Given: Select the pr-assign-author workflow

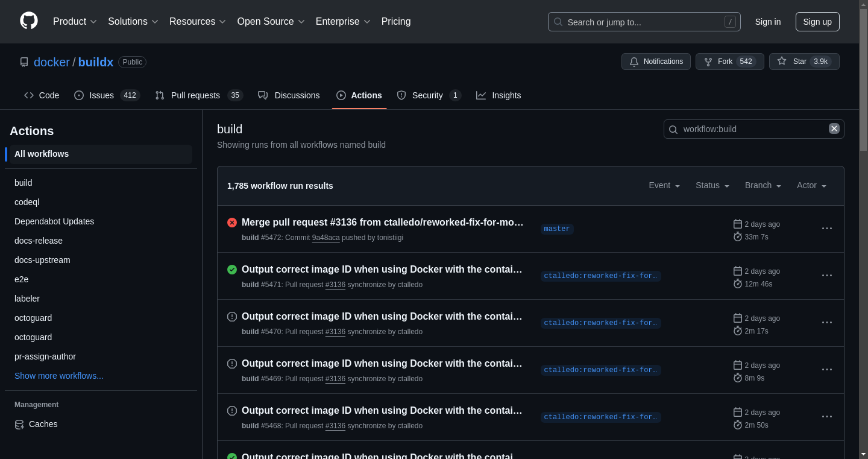Looking at the screenshot, I should (101, 356).
